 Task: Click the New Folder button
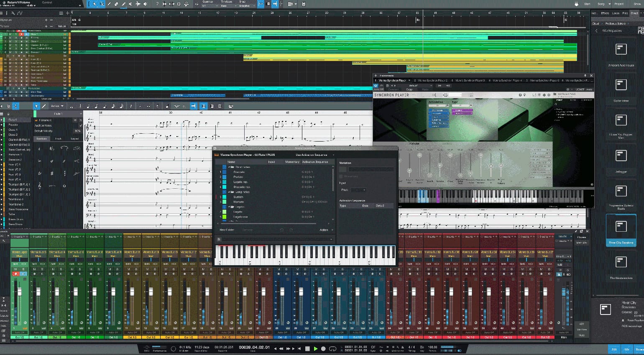tap(227, 230)
